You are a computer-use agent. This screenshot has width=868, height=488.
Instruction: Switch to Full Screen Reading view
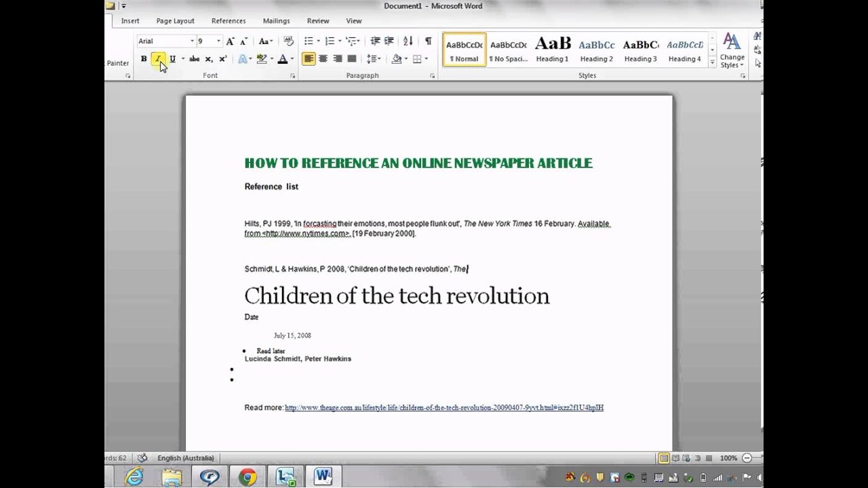675,458
